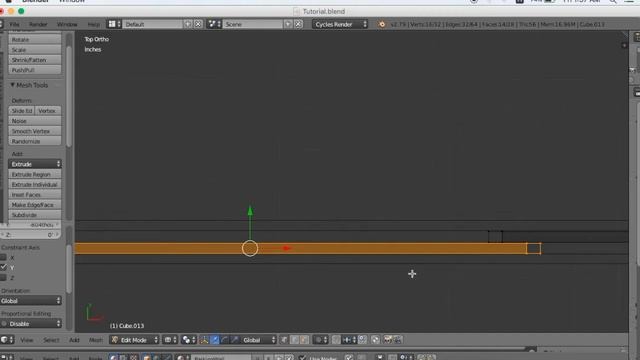Click the red X-axis manipulator arrow
This screenshot has height=360, width=640.
(287, 248)
